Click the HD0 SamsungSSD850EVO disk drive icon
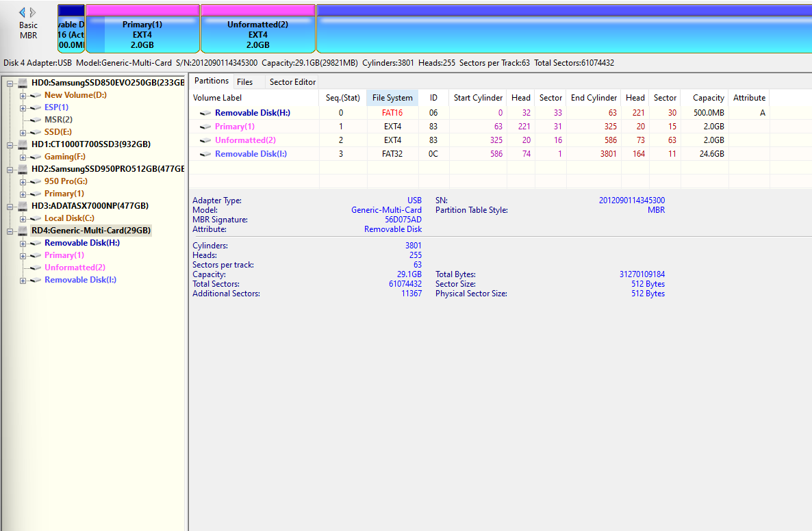The height and width of the screenshot is (531, 812). tap(23, 82)
